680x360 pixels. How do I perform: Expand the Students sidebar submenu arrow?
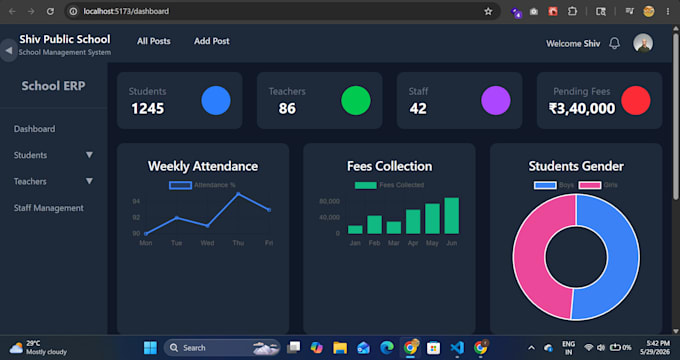click(x=89, y=155)
